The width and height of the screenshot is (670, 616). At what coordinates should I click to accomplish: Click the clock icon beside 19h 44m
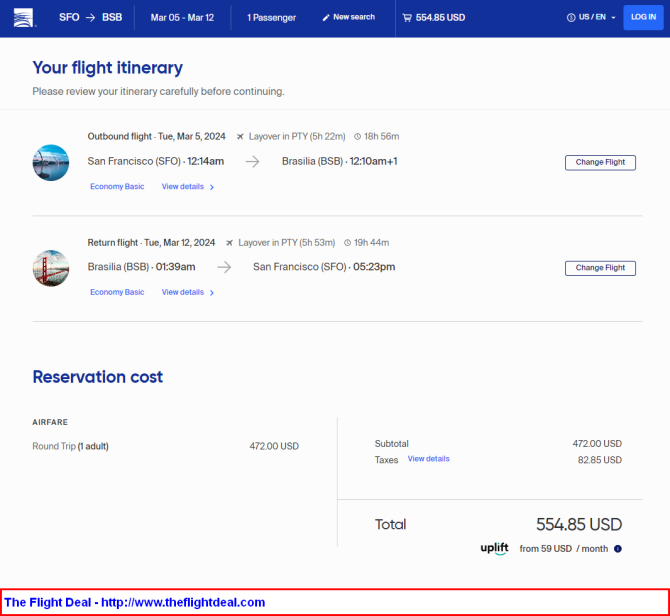(347, 243)
